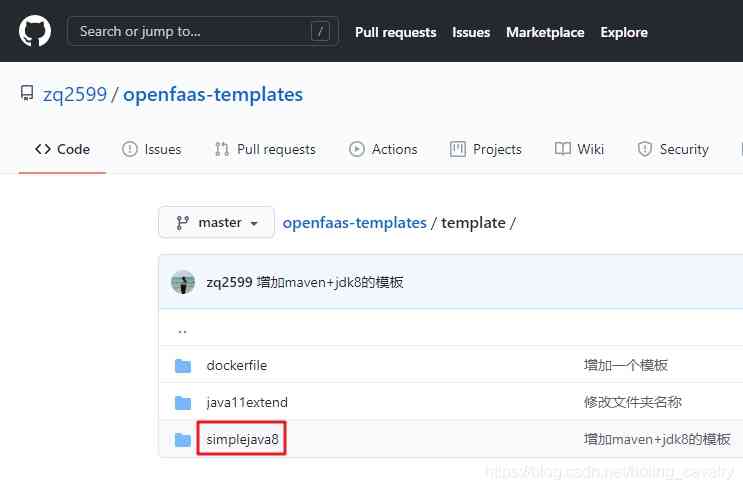Open the simplejava8 folder
The image size is (743, 490).
(242, 439)
